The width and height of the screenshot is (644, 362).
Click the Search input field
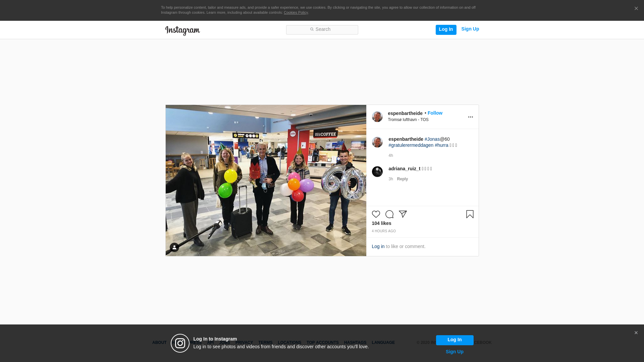322,29
